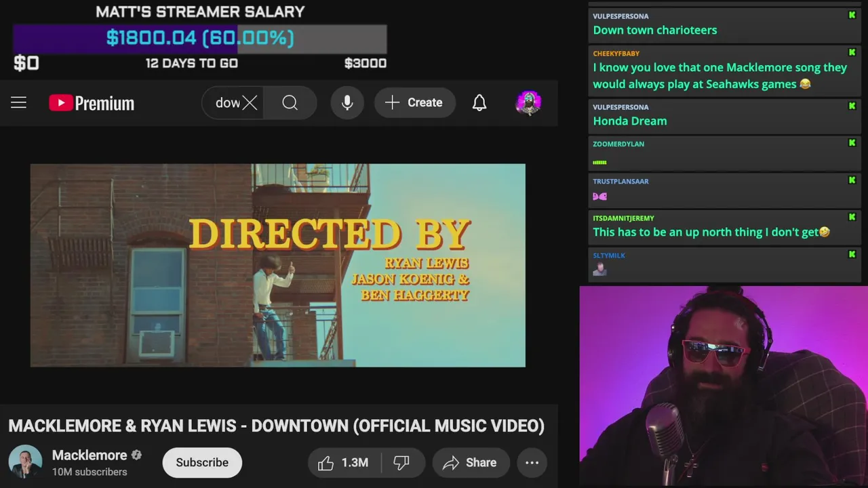Open the notifications bell
The image size is (868, 488).
click(479, 103)
